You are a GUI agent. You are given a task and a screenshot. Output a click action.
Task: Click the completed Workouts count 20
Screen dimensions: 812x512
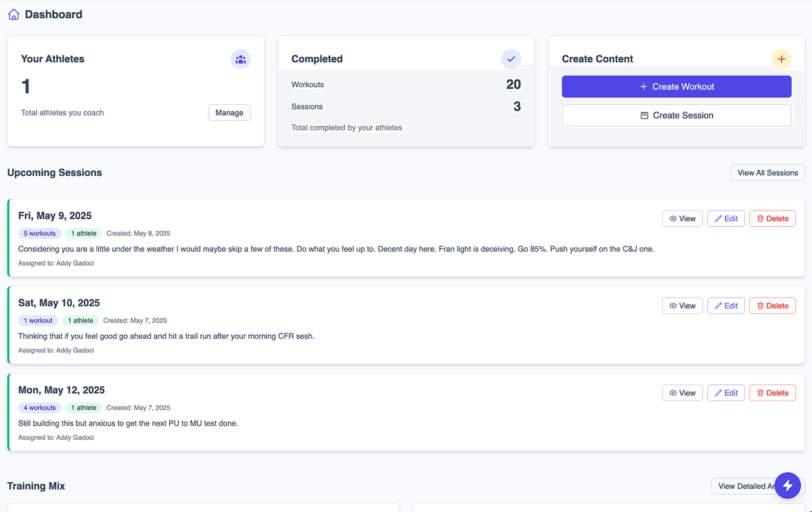pyautogui.click(x=514, y=85)
